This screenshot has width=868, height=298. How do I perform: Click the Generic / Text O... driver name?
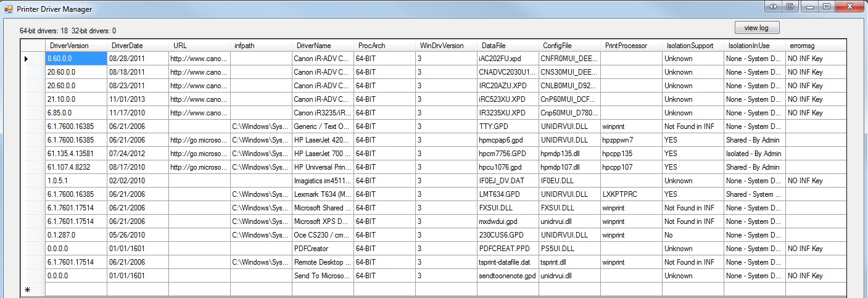323,126
